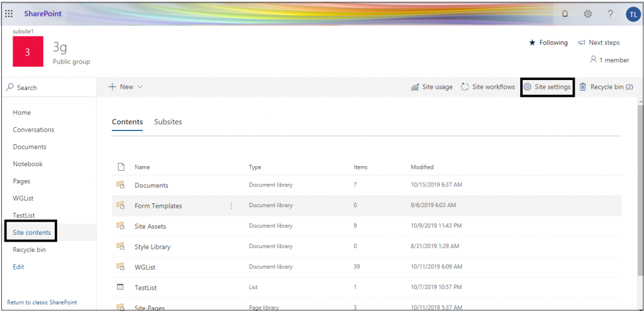Open WGList in left navigation
644x311 pixels.
click(23, 198)
